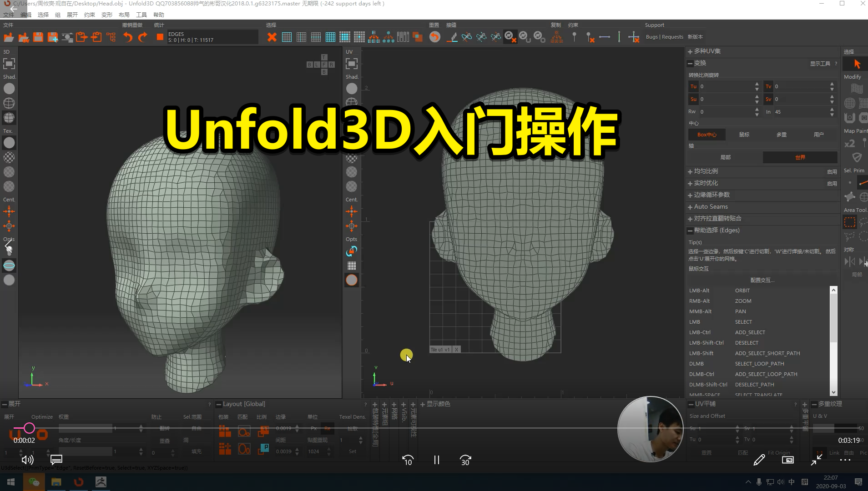Skip forward 30 seconds
868x491 pixels.
pos(465,461)
